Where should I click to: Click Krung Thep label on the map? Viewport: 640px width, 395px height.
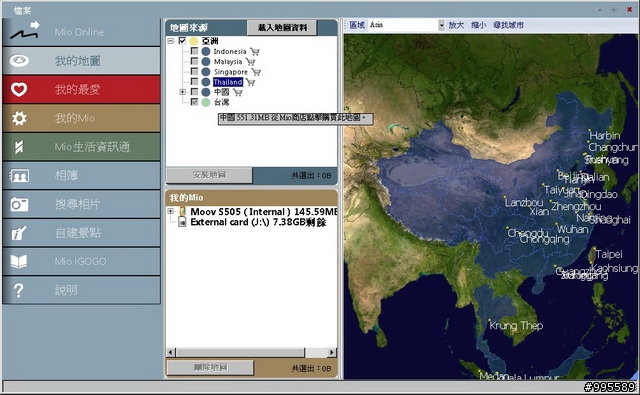[516, 325]
